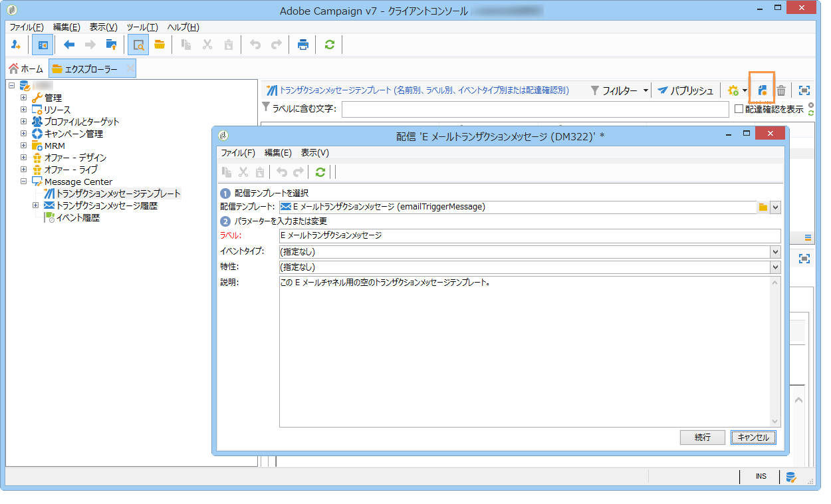
Task: Click the fullscreen list icon beside trash
Action: click(x=804, y=90)
